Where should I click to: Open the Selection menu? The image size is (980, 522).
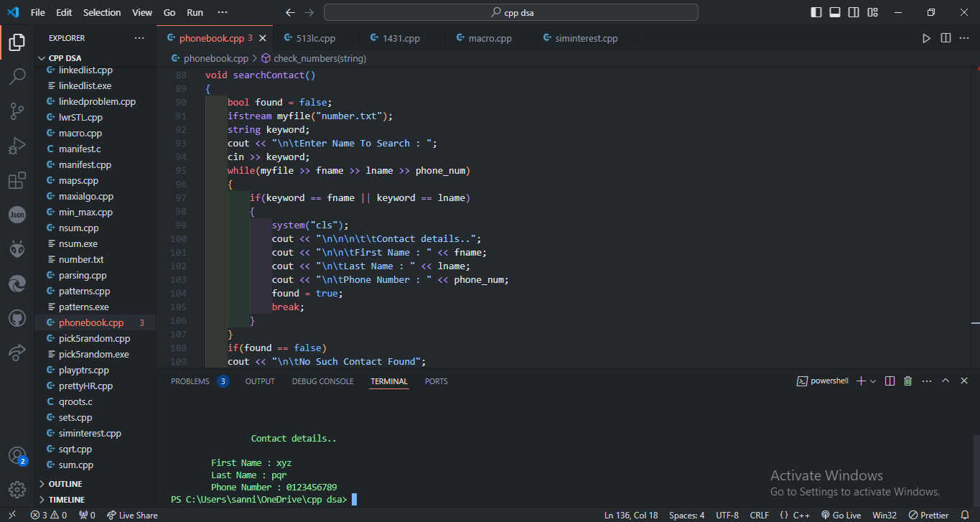102,12
